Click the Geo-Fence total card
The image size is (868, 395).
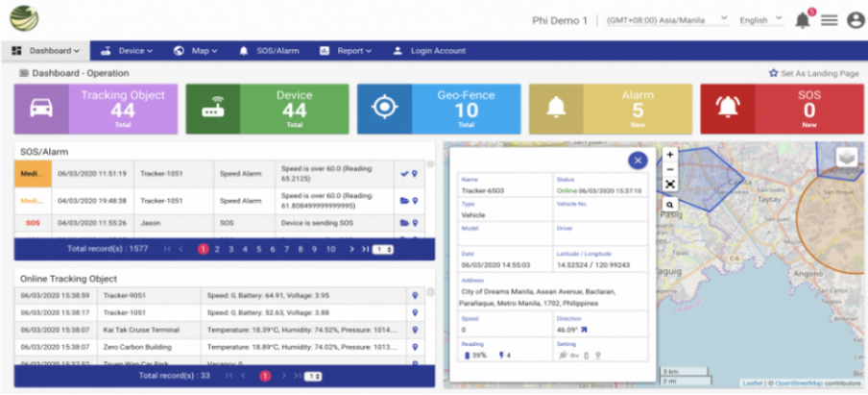click(x=439, y=108)
